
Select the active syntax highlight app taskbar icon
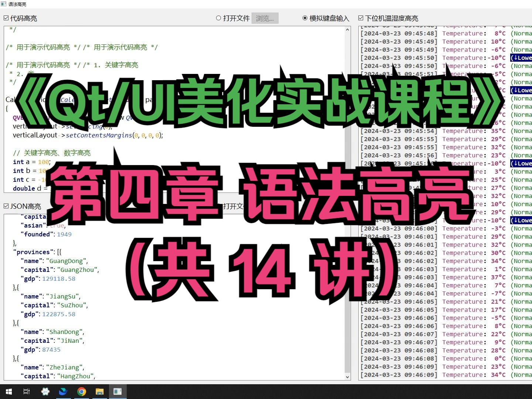click(117, 392)
